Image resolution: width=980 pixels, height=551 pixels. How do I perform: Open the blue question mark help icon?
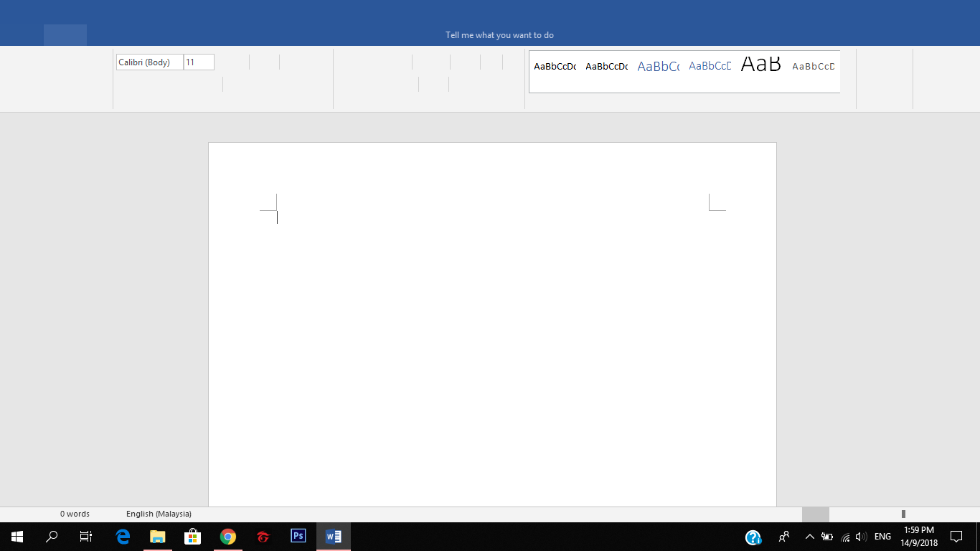pyautogui.click(x=753, y=537)
